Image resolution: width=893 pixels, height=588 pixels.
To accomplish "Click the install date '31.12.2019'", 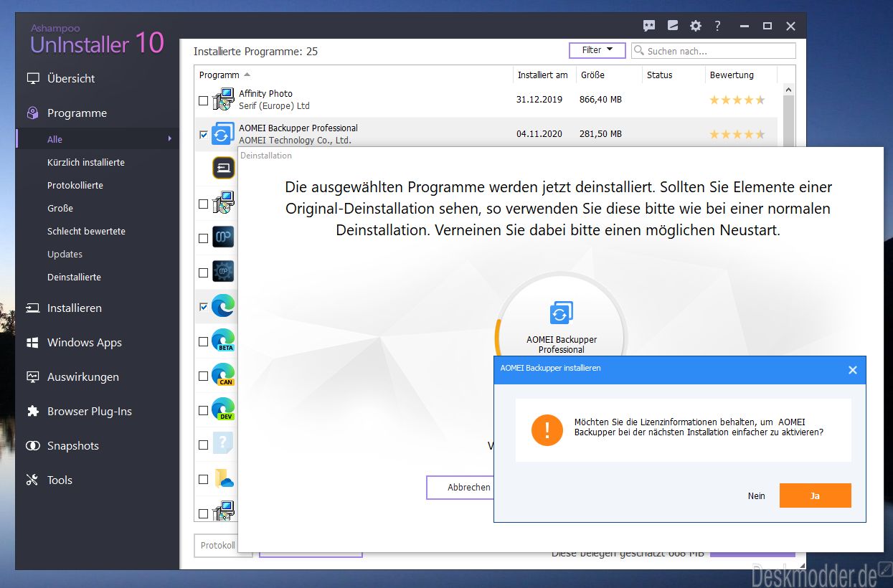I will point(539,100).
